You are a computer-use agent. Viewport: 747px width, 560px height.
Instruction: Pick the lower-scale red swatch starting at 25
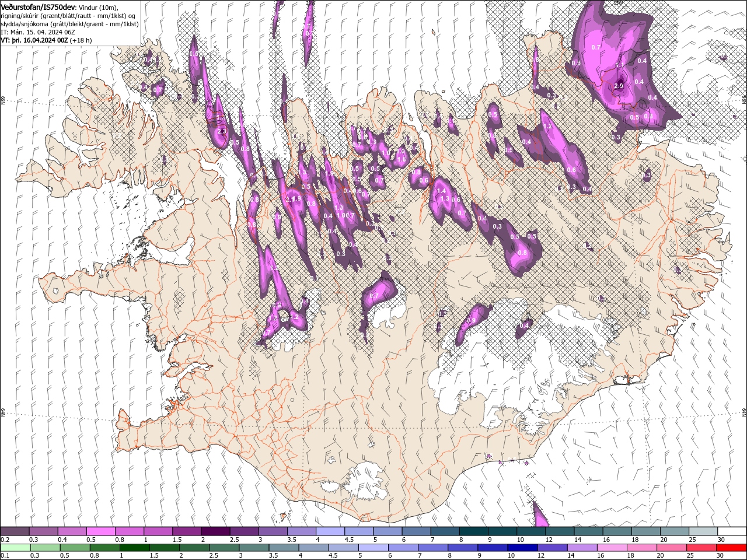point(701,548)
